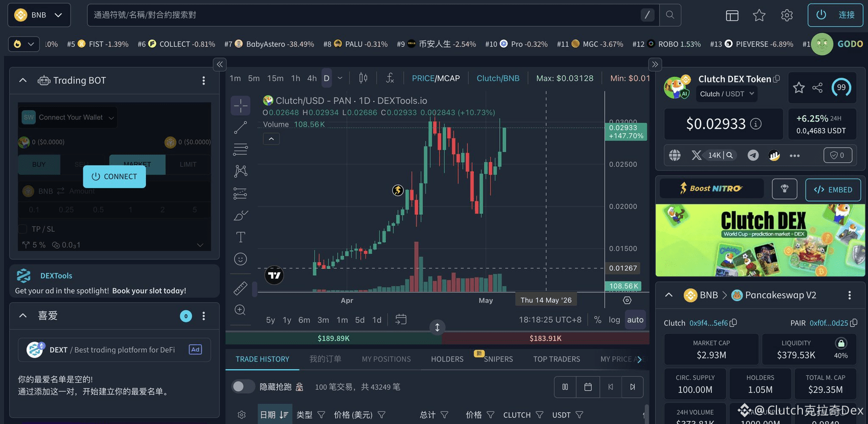The width and height of the screenshot is (868, 424).
Task: Open the indicators fx menu
Action: [390, 78]
